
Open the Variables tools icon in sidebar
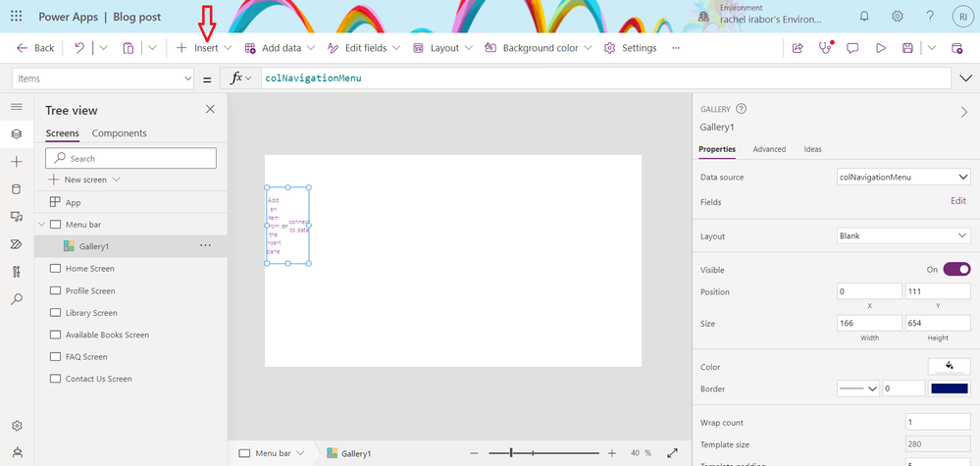pyautogui.click(x=17, y=272)
